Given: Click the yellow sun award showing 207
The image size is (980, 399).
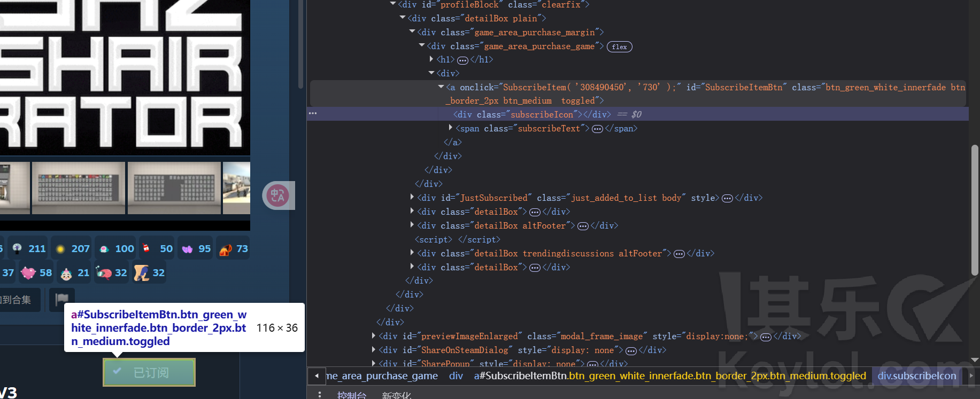Looking at the screenshot, I should tap(72, 248).
